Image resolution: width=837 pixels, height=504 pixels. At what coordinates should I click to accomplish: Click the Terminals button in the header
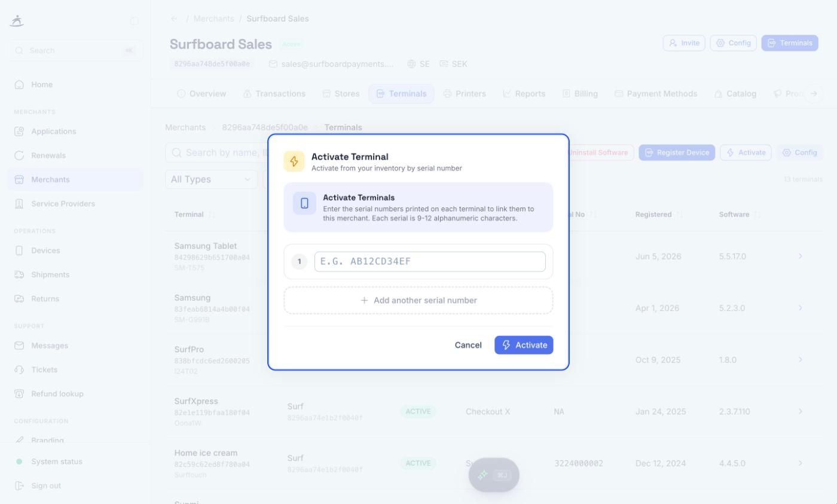pos(790,43)
